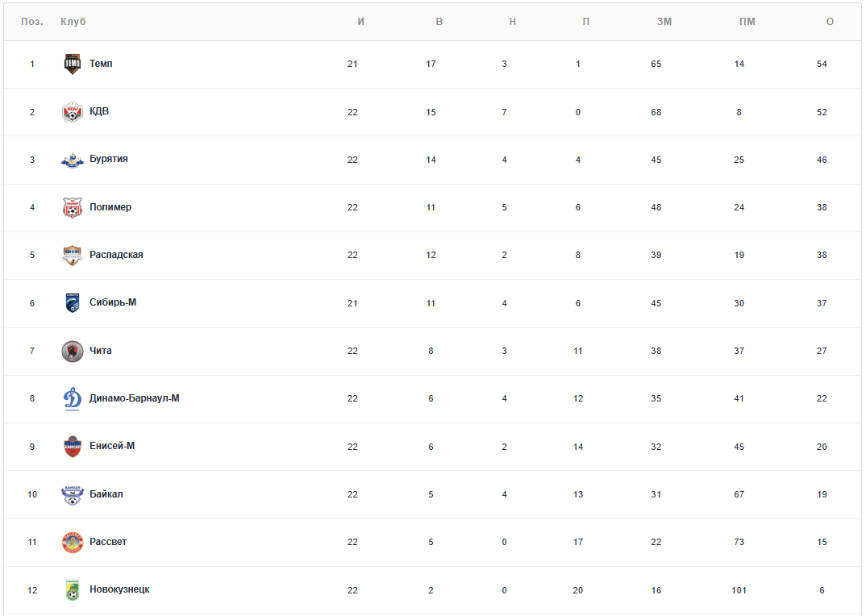Open the Распадская team name link
This screenshot has width=866, height=616.
click(x=116, y=255)
